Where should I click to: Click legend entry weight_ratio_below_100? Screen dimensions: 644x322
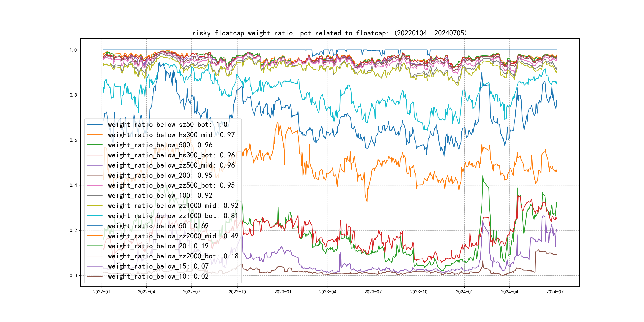tap(160, 196)
